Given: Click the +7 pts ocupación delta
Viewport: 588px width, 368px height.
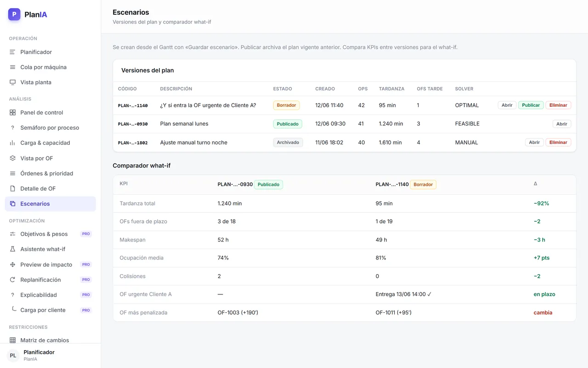Looking at the screenshot, I should pos(542,258).
